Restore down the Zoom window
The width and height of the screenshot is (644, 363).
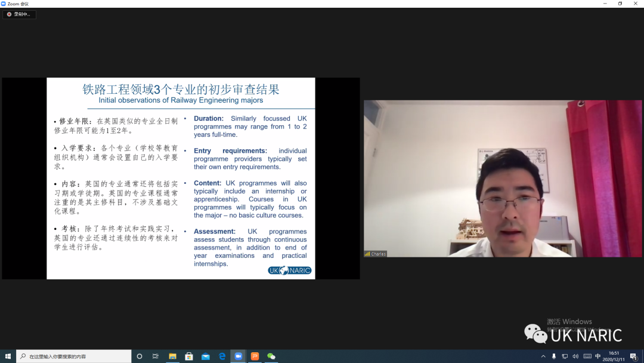coord(620,4)
